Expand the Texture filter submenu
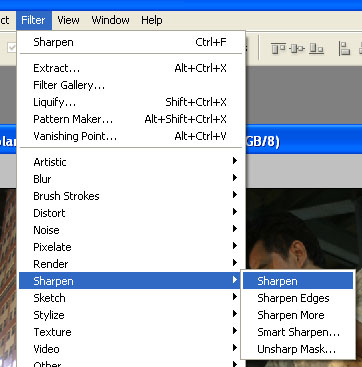The image size is (362, 367). (x=131, y=332)
